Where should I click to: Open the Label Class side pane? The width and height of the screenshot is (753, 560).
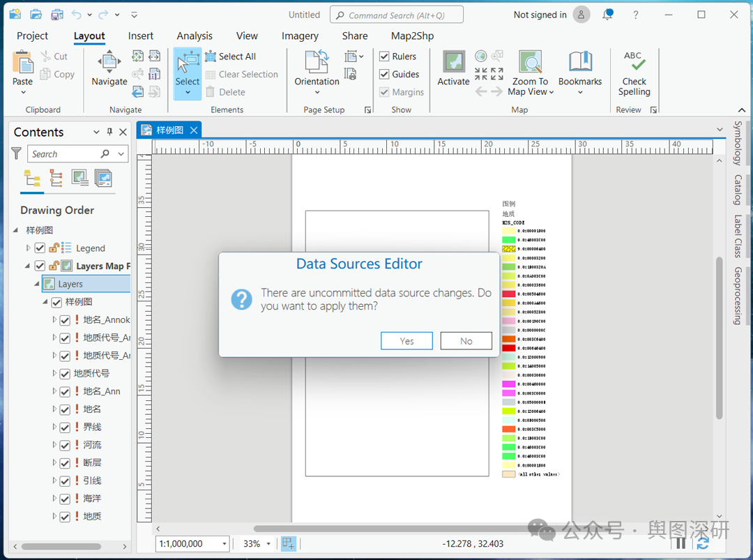click(738, 236)
